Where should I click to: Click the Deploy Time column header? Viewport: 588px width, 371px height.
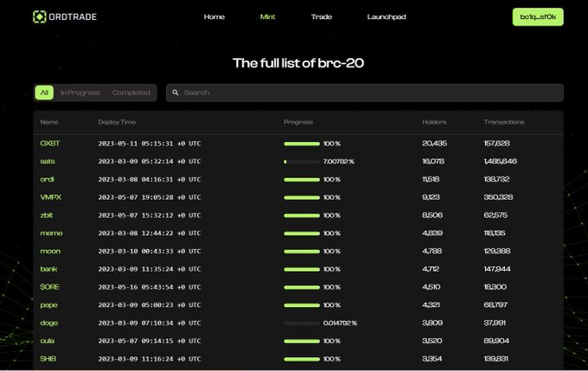pyautogui.click(x=117, y=122)
